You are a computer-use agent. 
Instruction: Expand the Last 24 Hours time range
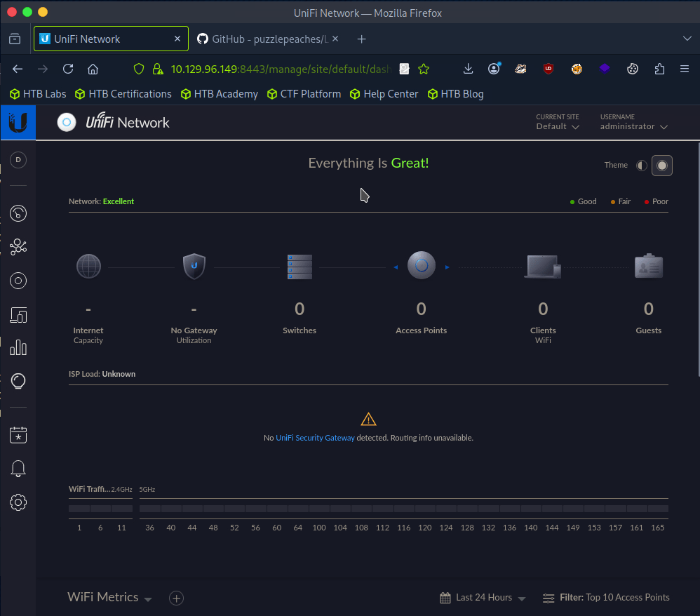click(x=483, y=598)
